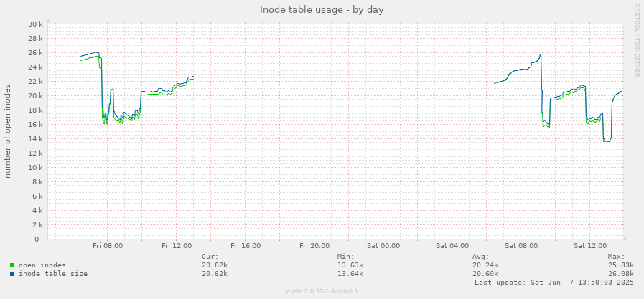Click the 'Sat 00:00' time axis label
Image resolution: width=644 pixels, height=299 pixels.
tap(383, 246)
